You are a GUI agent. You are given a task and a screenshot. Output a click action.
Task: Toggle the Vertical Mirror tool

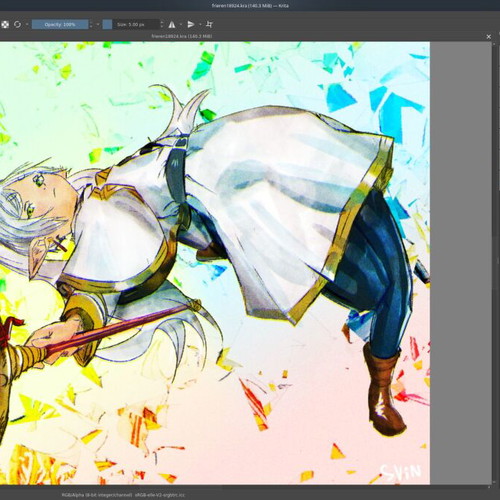[191, 24]
